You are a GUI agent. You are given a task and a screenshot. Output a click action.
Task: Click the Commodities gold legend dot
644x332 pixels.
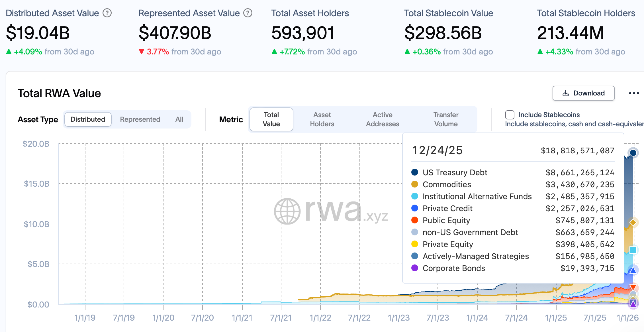pos(415,184)
